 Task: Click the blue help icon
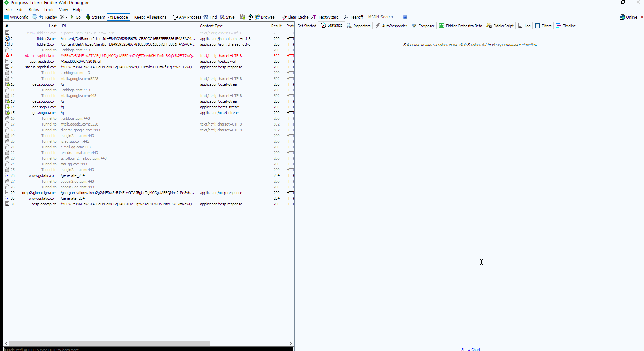coord(405,17)
